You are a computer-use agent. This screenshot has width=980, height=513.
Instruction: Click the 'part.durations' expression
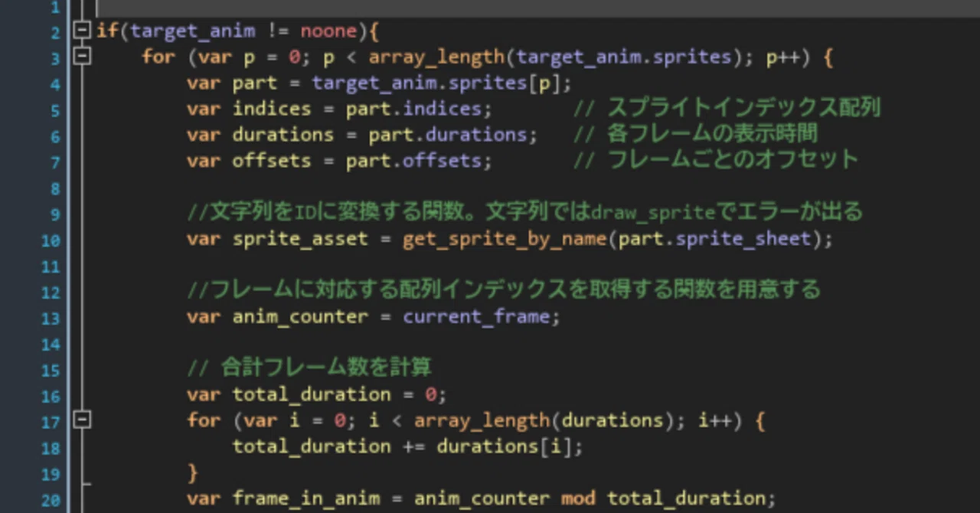pos(448,135)
